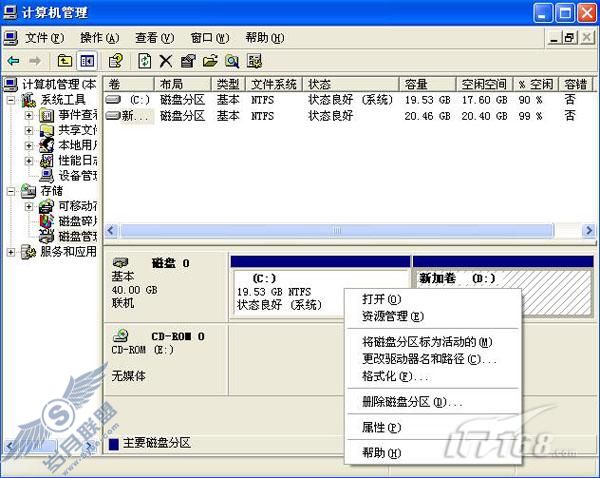Expand the 共享文件 tree branch
The width and height of the screenshot is (600, 478).
[29, 131]
